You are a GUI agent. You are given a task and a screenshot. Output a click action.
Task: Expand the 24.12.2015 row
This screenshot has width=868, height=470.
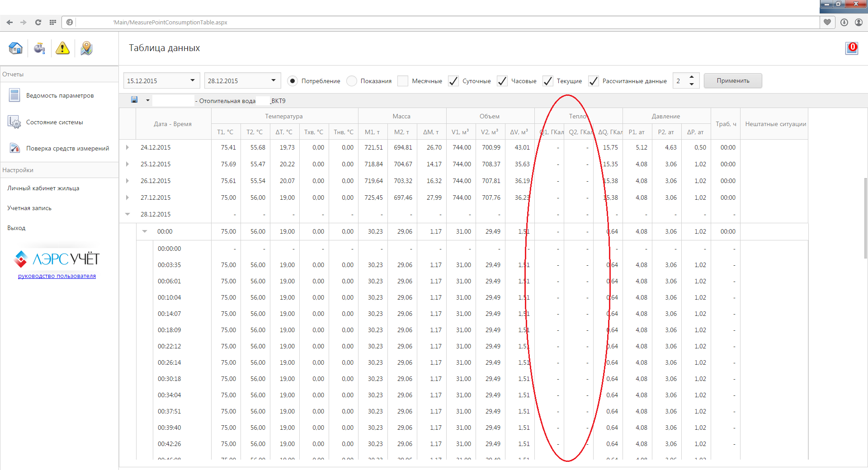[127, 147]
